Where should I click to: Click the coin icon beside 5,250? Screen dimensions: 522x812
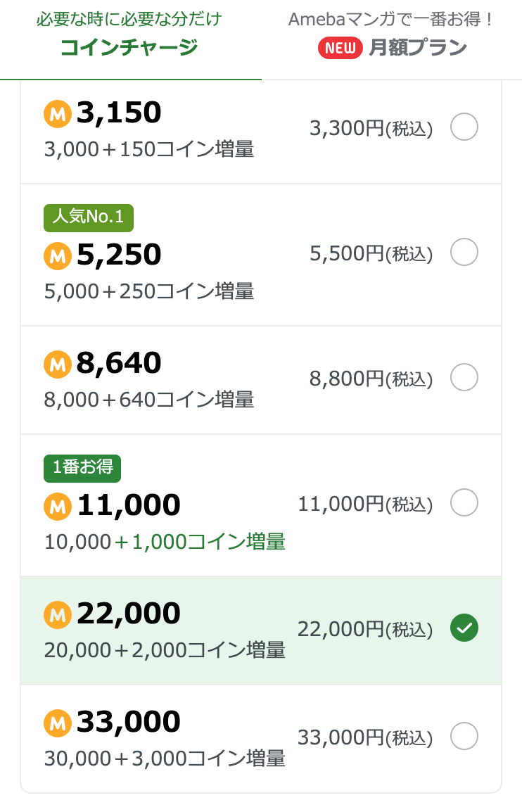point(58,256)
